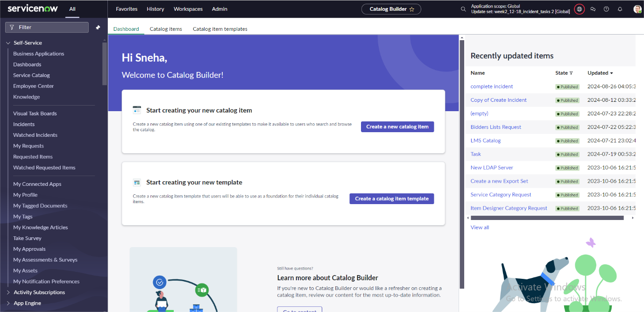The width and height of the screenshot is (644, 312).
Task: Open the conversations chat icon
Action: point(593,9)
